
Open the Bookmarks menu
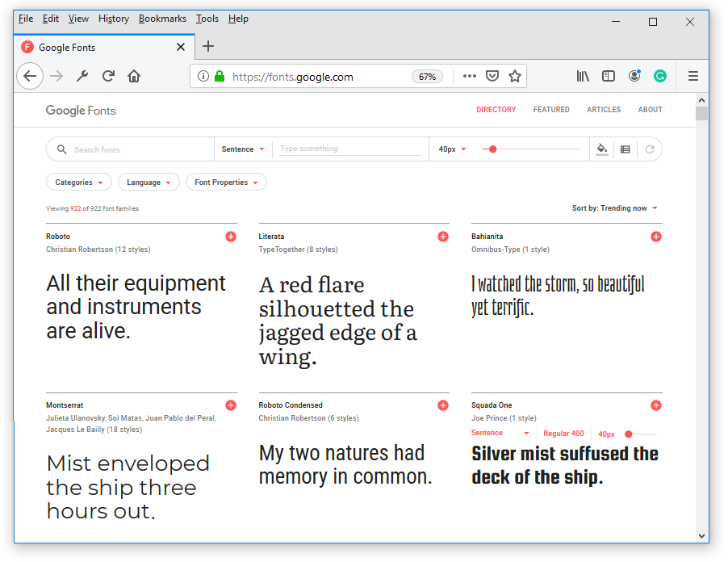162,19
